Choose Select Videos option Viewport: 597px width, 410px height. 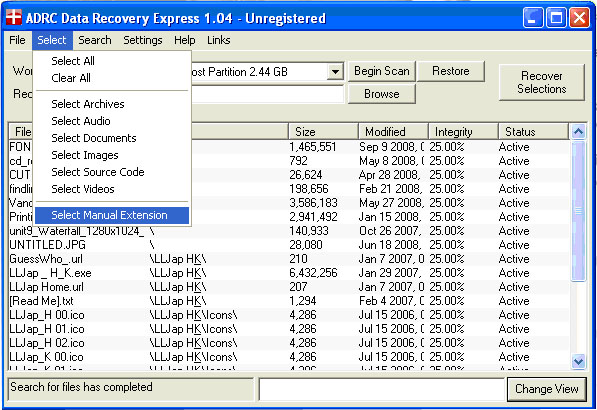(112, 189)
